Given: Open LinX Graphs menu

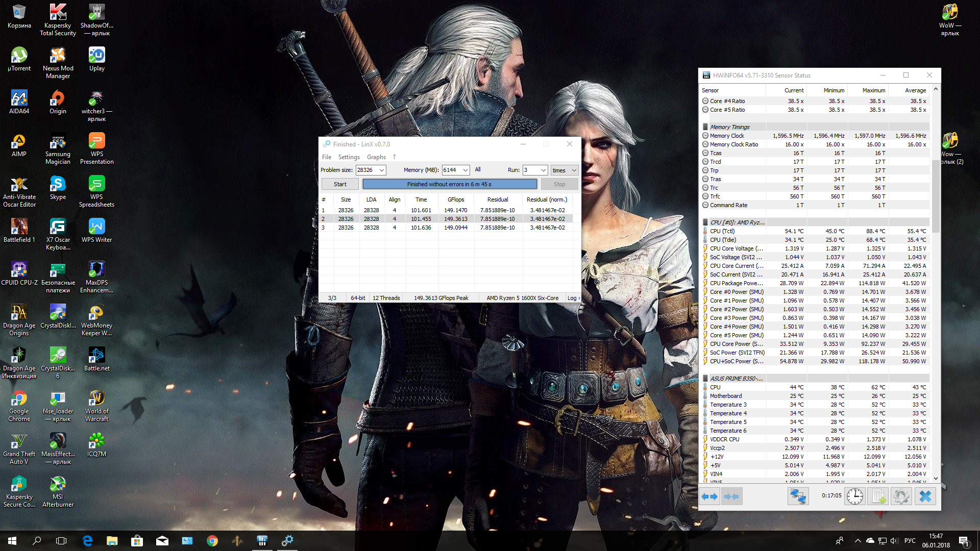Looking at the screenshot, I should (376, 157).
